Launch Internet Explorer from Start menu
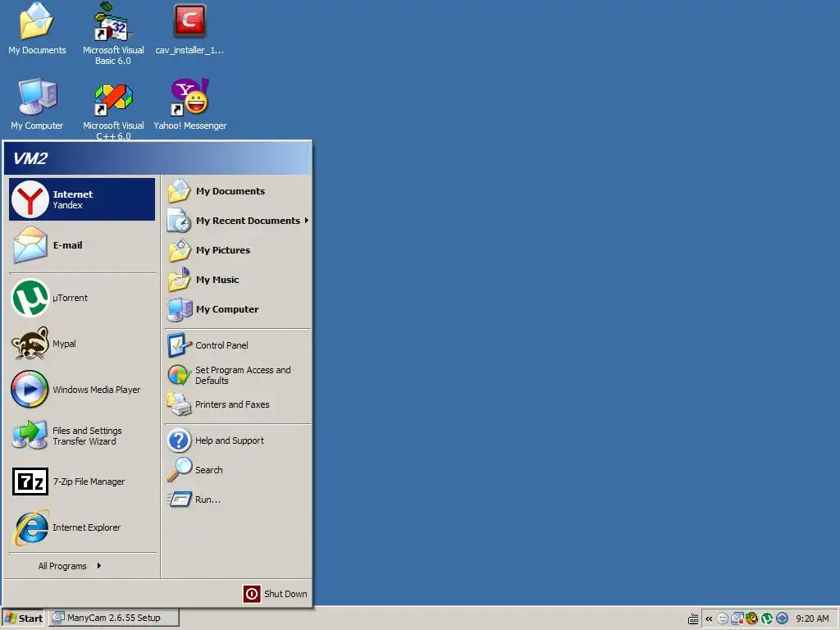Viewport: 840px width, 630px height. pyautogui.click(x=82, y=527)
